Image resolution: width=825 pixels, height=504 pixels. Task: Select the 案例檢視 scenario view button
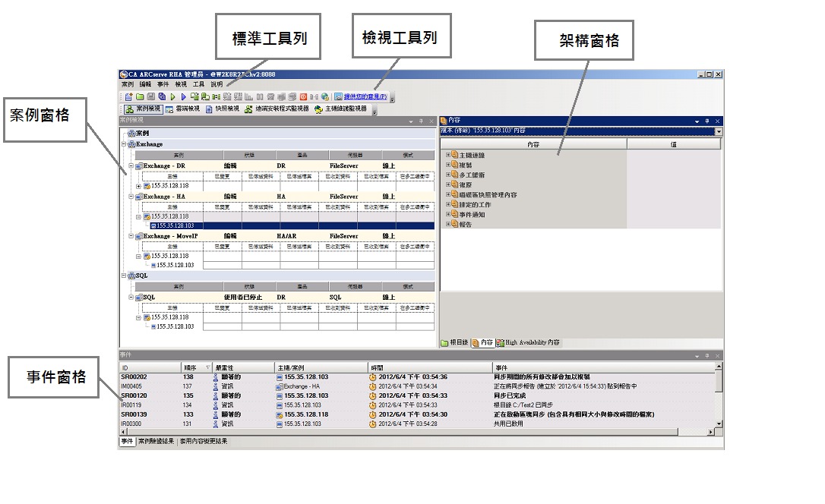pos(142,109)
